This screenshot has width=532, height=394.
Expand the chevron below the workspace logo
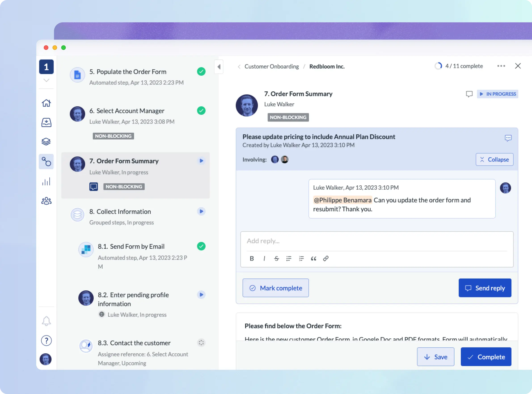pyautogui.click(x=46, y=80)
